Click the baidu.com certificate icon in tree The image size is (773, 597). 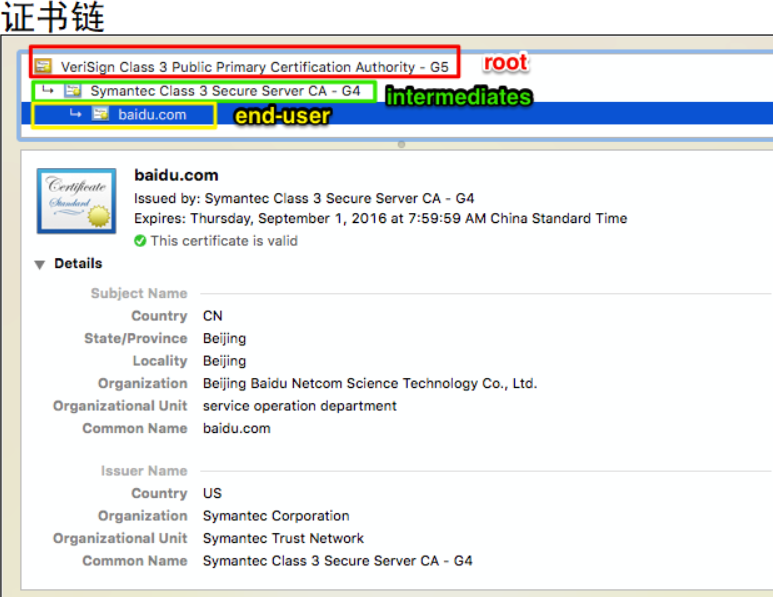(101, 114)
